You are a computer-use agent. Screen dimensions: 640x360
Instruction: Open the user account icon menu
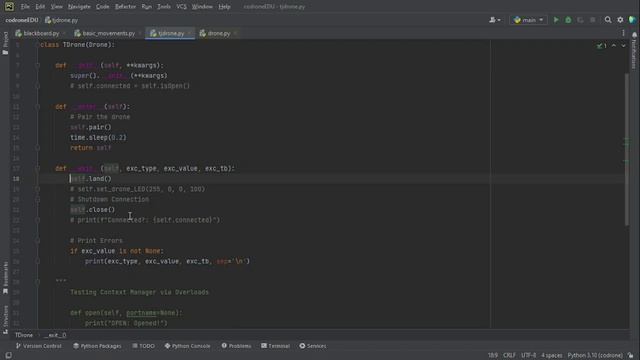[495, 20]
